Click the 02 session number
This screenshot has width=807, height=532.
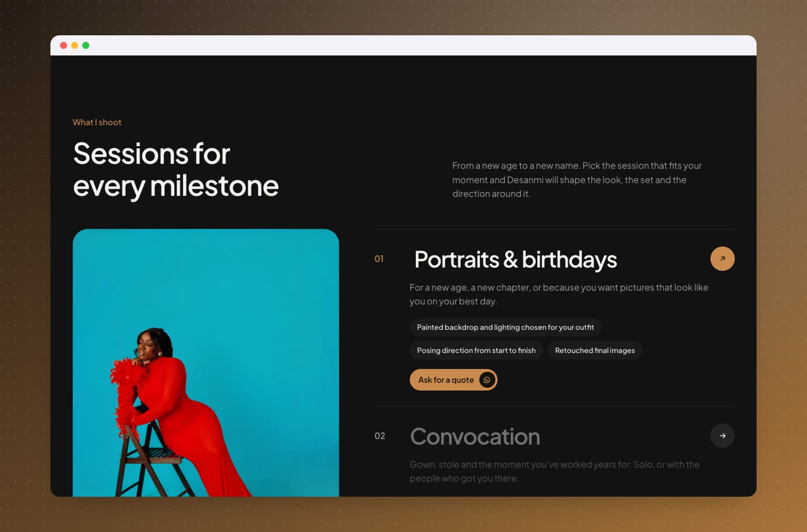pyautogui.click(x=380, y=436)
